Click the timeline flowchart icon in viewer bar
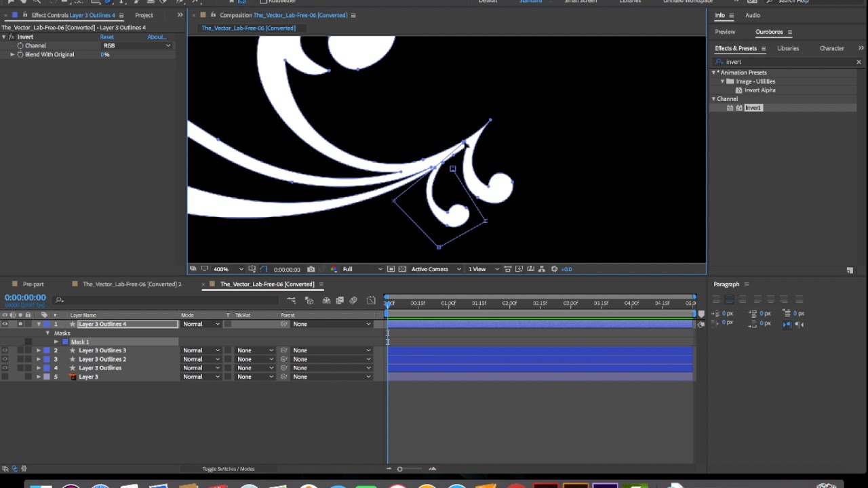 (x=542, y=269)
